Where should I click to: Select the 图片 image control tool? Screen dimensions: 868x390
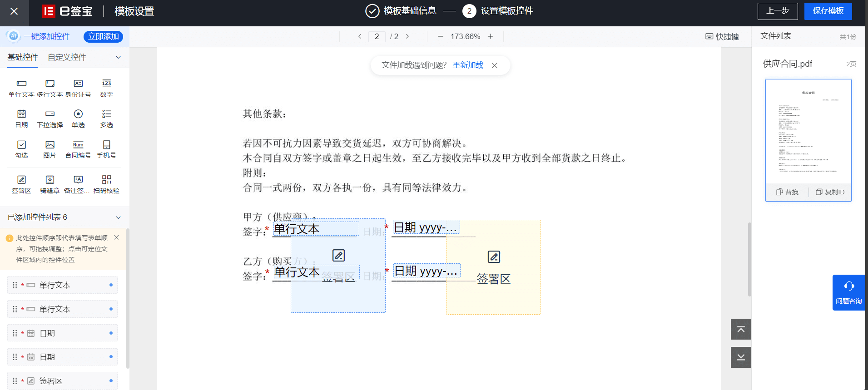click(50, 149)
